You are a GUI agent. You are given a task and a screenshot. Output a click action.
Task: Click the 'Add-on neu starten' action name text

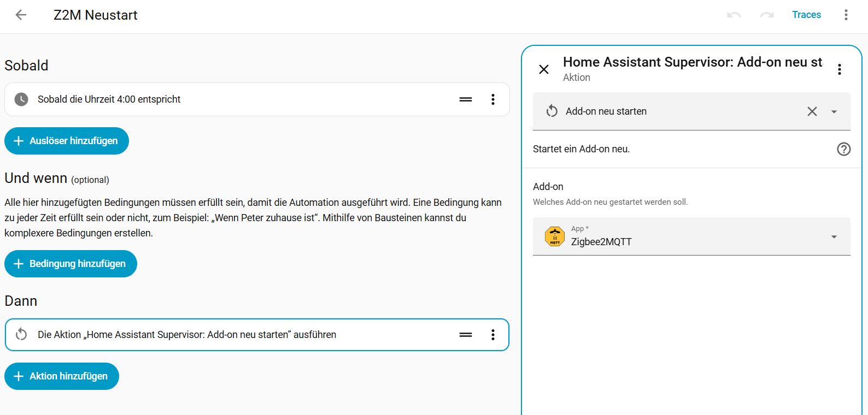pos(606,111)
